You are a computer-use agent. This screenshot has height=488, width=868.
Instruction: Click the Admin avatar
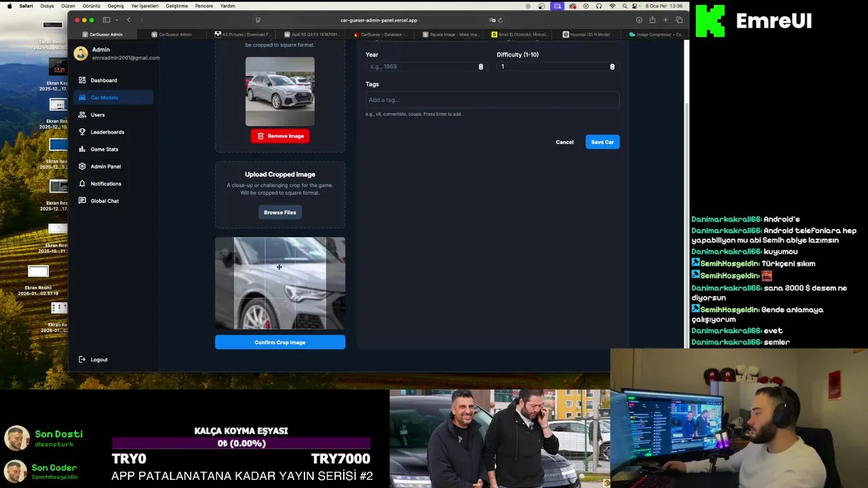click(81, 53)
